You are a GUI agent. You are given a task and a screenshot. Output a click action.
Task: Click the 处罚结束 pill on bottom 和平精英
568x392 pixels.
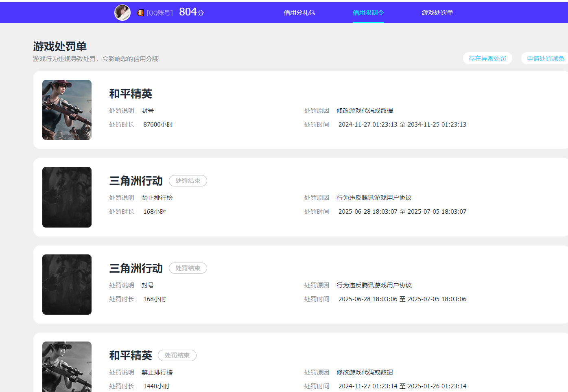(177, 355)
